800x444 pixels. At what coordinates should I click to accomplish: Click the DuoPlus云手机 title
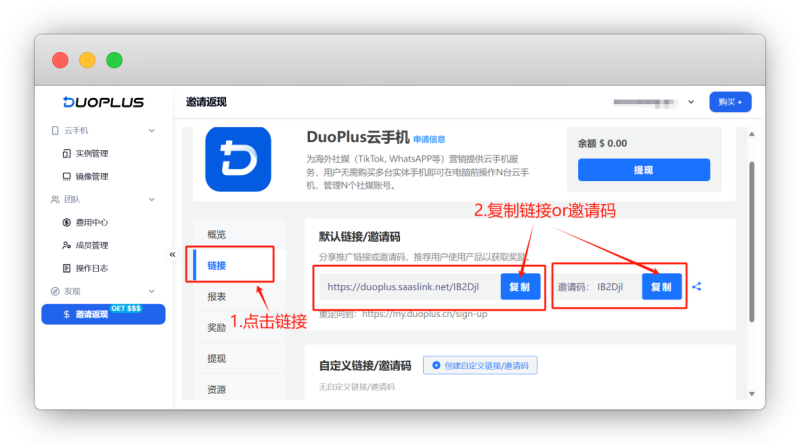point(358,137)
